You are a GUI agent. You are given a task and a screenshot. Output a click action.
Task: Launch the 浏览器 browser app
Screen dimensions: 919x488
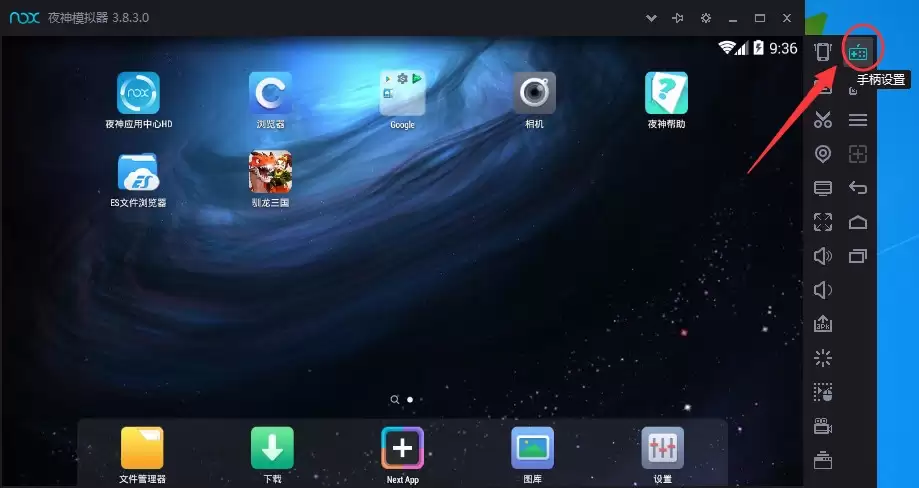270,100
